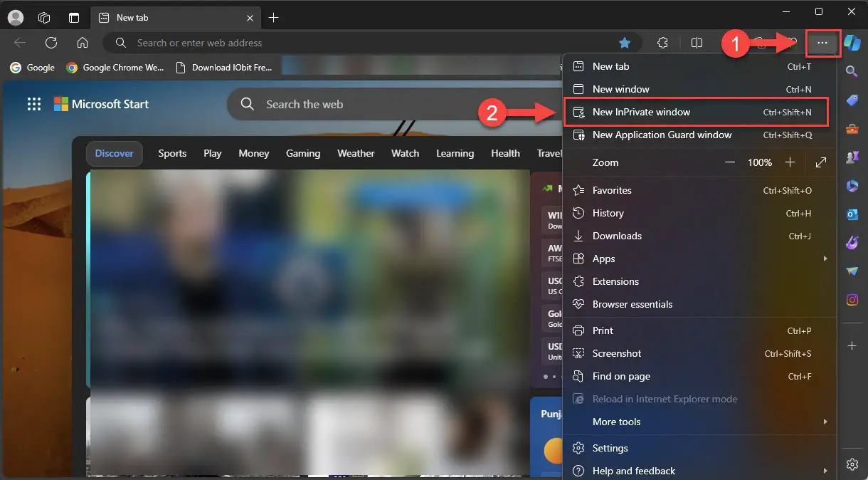Open the Games icon in the sidebar
This screenshot has height=480, width=868.
coord(852,157)
